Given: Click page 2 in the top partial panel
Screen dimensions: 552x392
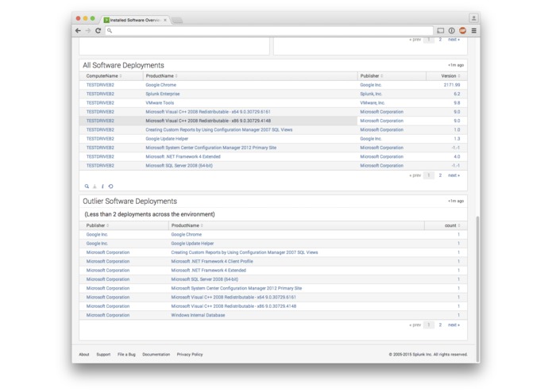Looking at the screenshot, I should tap(440, 40).
